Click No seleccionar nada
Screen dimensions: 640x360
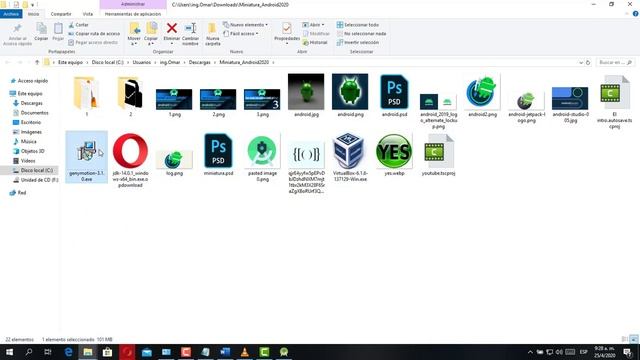coord(362,33)
